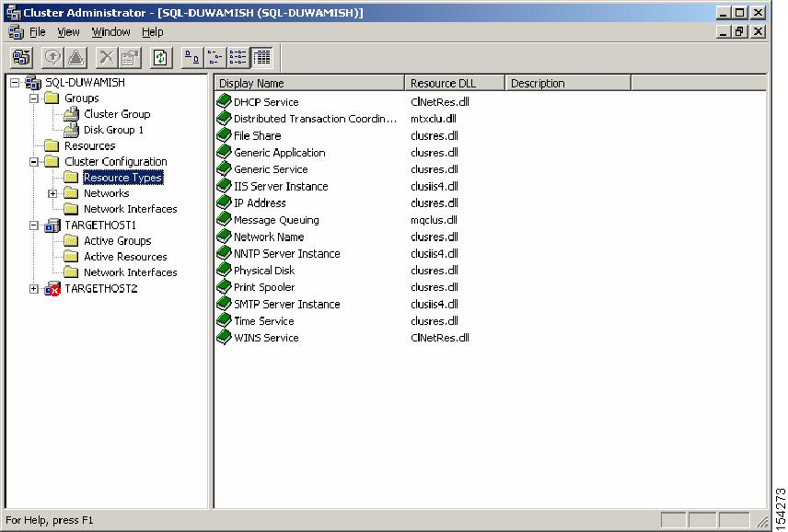
Task: Click the Networks folder label
Action: tap(106, 193)
